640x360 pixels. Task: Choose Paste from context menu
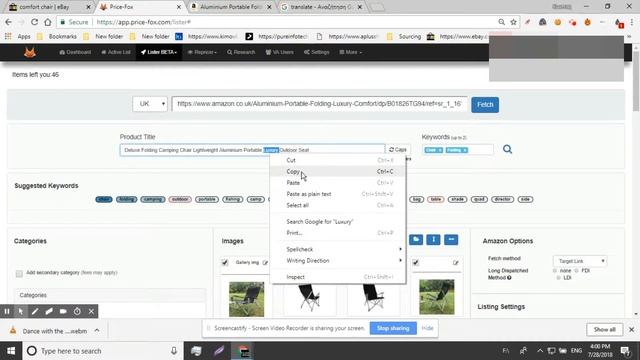pos(338,183)
